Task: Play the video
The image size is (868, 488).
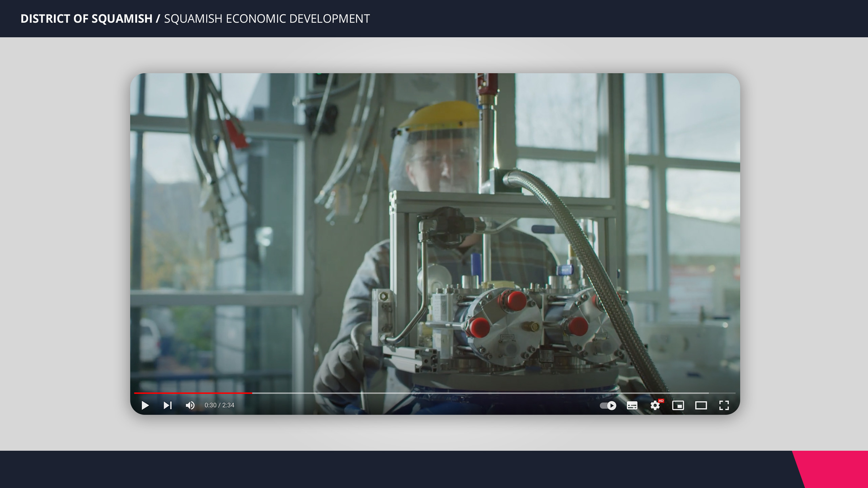Action: click(x=145, y=405)
